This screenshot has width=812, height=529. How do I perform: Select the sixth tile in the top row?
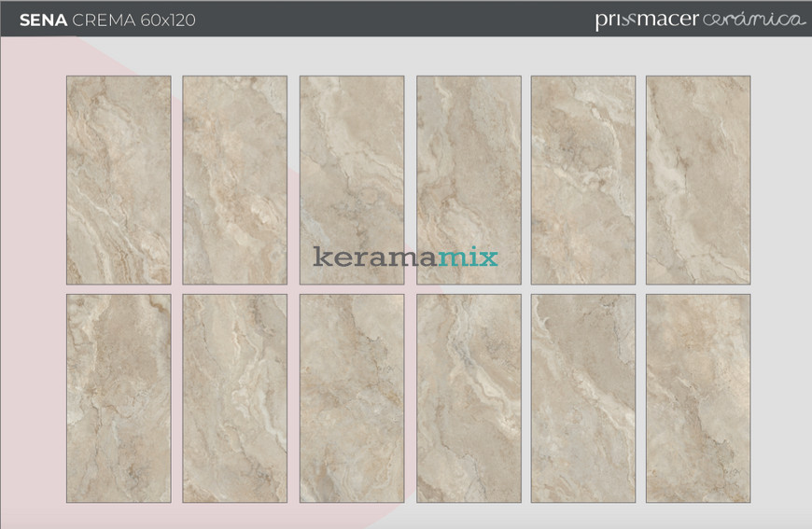698,180
